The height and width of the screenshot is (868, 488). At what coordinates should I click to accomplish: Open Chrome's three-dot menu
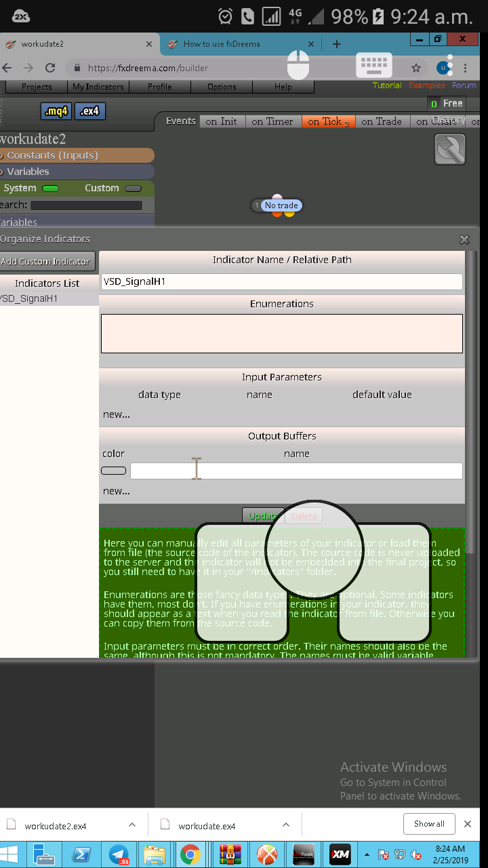coord(466,68)
